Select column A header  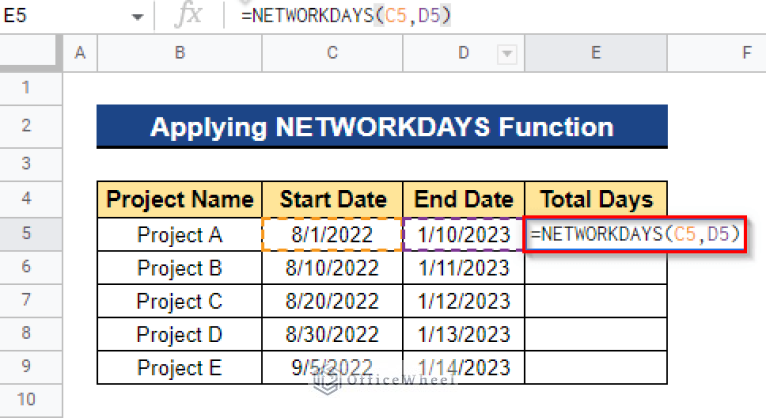(x=80, y=53)
